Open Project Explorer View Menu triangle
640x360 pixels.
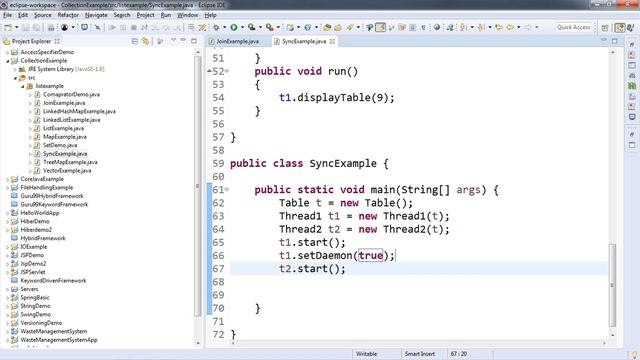pos(173,40)
